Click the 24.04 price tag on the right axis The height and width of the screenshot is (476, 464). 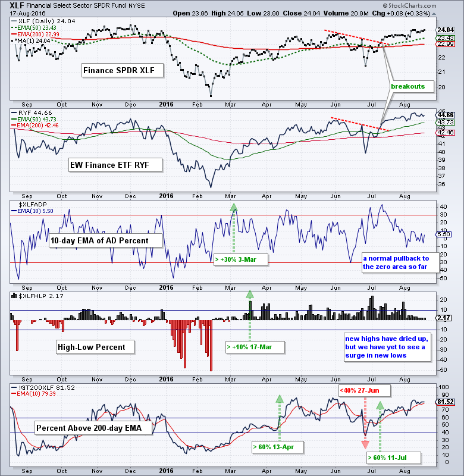(446, 30)
